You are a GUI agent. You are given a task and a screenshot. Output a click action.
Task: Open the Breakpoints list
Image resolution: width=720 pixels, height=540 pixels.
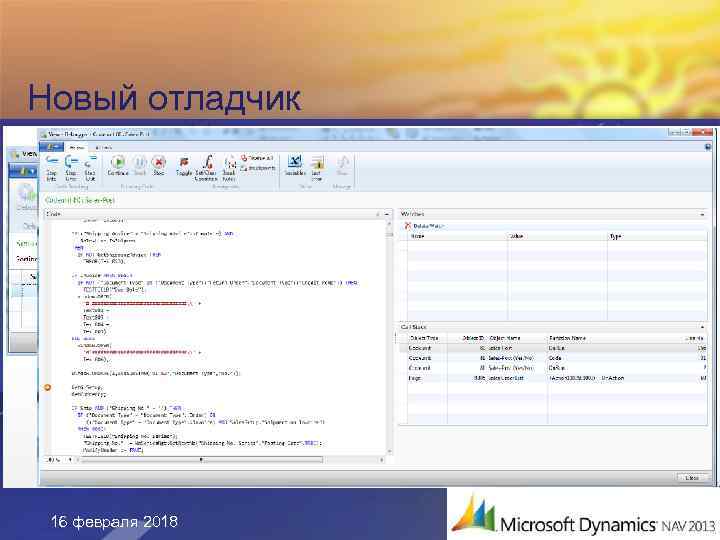[x=258, y=168]
